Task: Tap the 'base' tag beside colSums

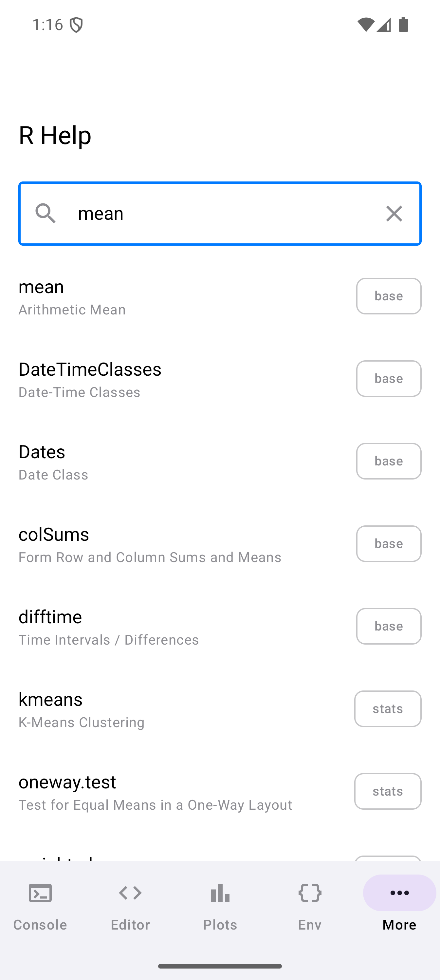Action: tap(389, 544)
